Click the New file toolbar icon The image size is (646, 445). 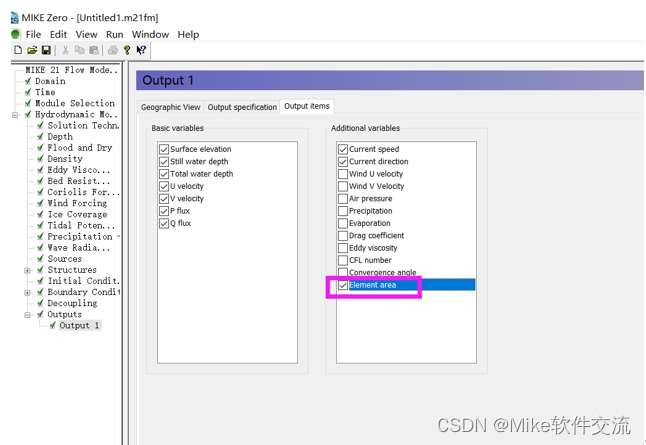(18, 50)
